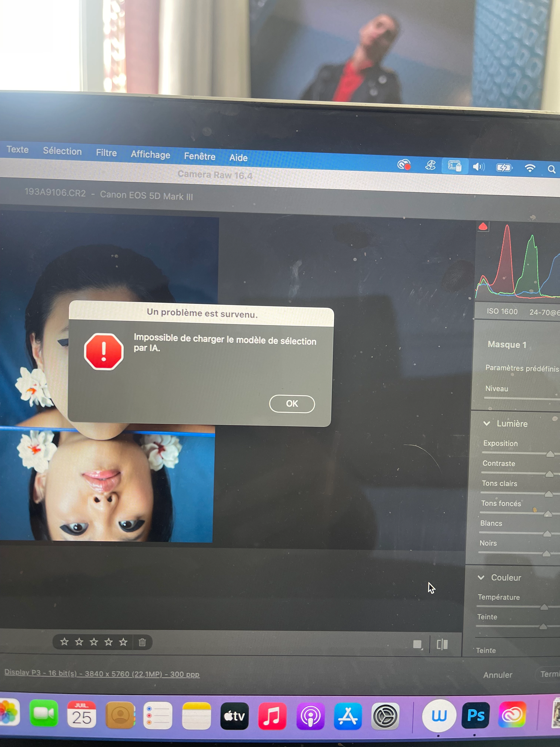Open the Filtre menu
Image resolution: width=560 pixels, height=747 pixels.
click(x=106, y=153)
